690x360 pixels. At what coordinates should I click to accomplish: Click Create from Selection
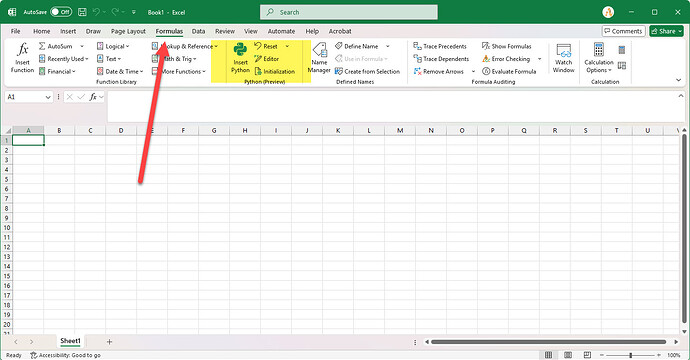(x=367, y=71)
